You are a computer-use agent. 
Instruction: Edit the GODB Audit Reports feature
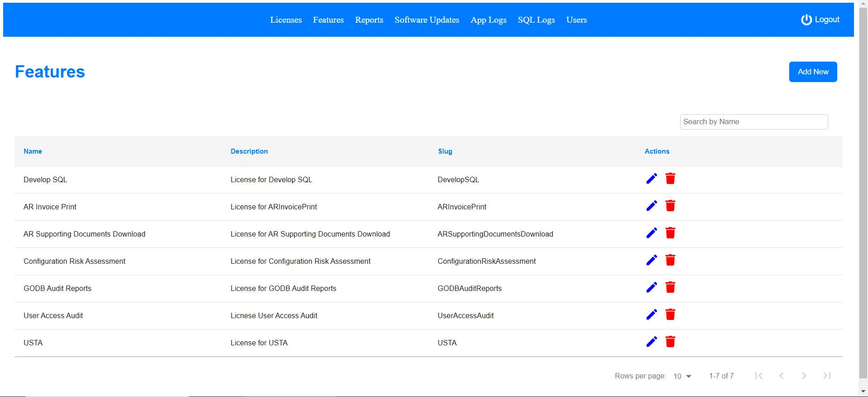pyautogui.click(x=652, y=287)
